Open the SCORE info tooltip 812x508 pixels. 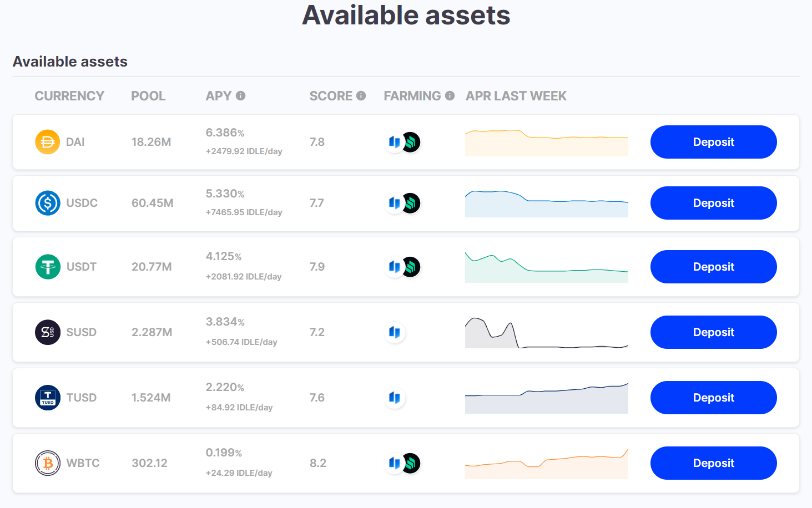(x=361, y=95)
